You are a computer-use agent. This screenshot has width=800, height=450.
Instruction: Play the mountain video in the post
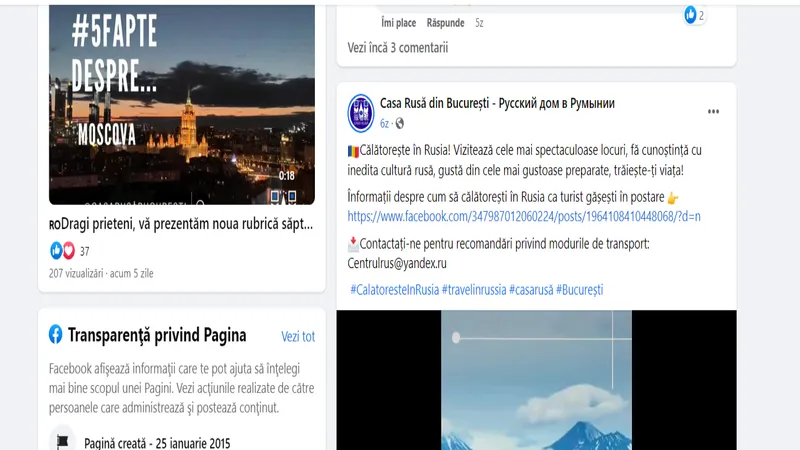536,380
